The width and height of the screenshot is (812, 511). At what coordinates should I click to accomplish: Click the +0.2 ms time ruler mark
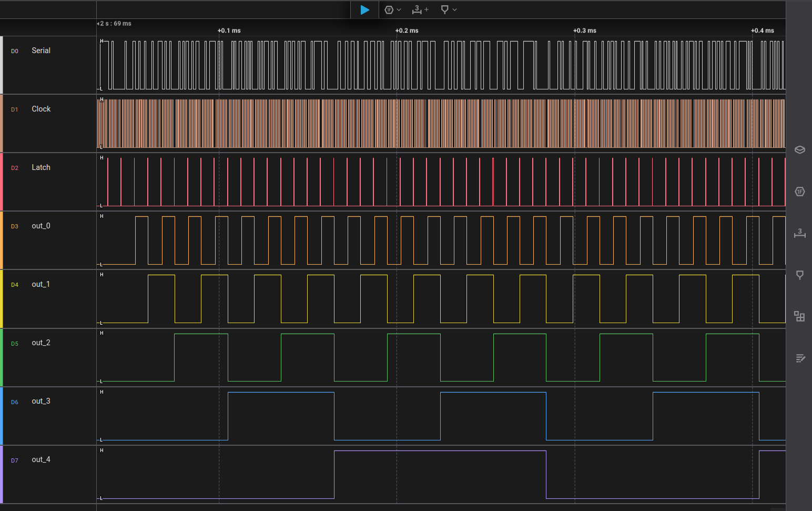coord(407,31)
